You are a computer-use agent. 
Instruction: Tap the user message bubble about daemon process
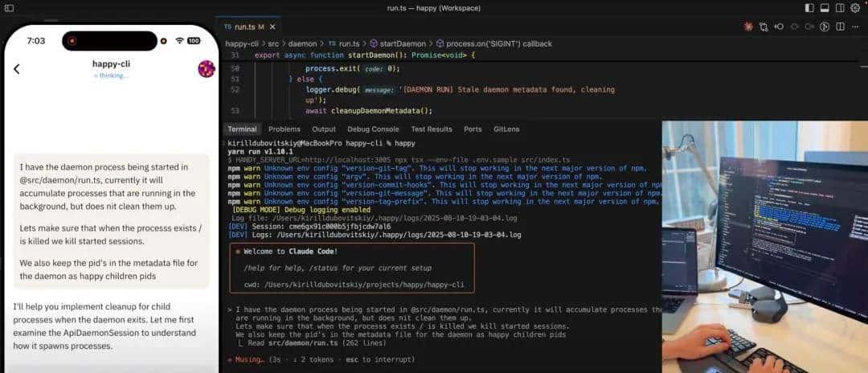pyautogui.click(x=111, y=221)
